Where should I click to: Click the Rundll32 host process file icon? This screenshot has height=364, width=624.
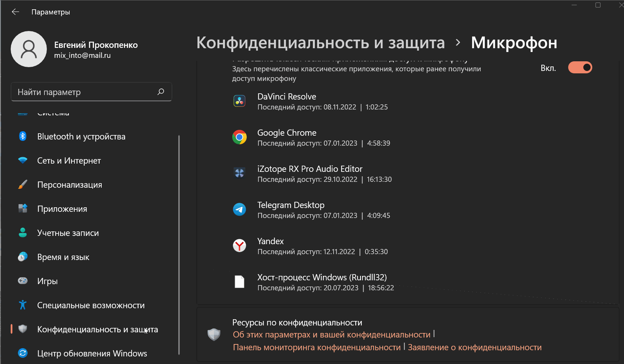coord(239,282)
